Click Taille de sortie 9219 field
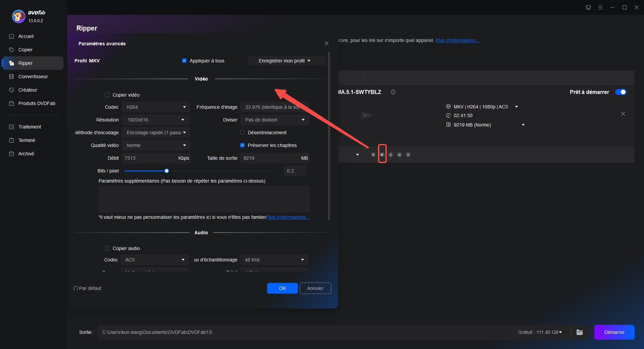 pyautogui.click(x=275, y=158)
